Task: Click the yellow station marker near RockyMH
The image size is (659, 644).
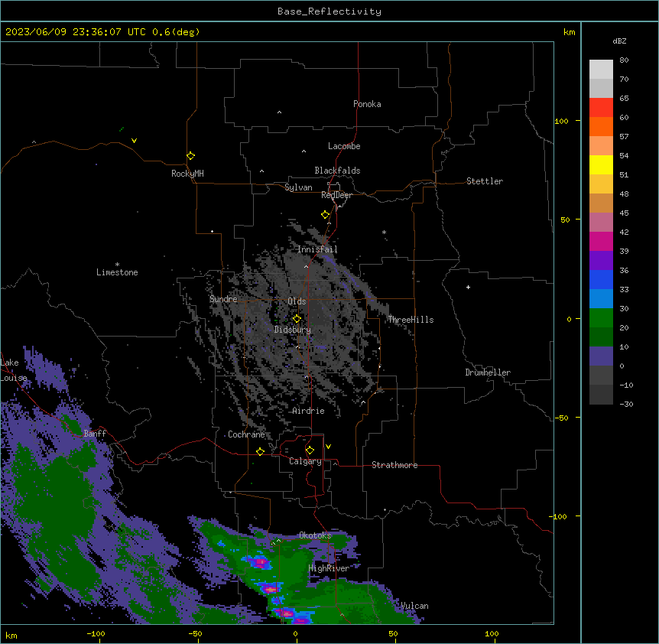Action: (190, 156)
